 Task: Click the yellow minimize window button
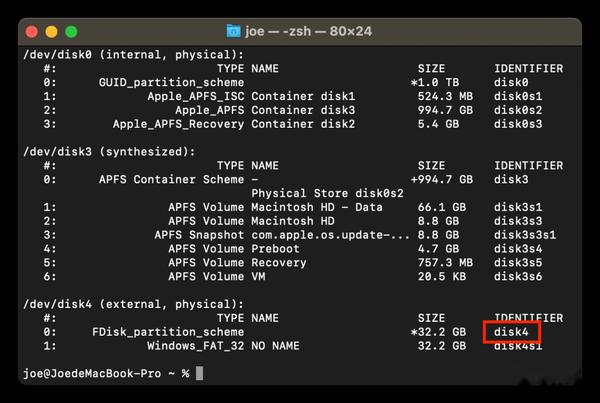tap(51, 32)
